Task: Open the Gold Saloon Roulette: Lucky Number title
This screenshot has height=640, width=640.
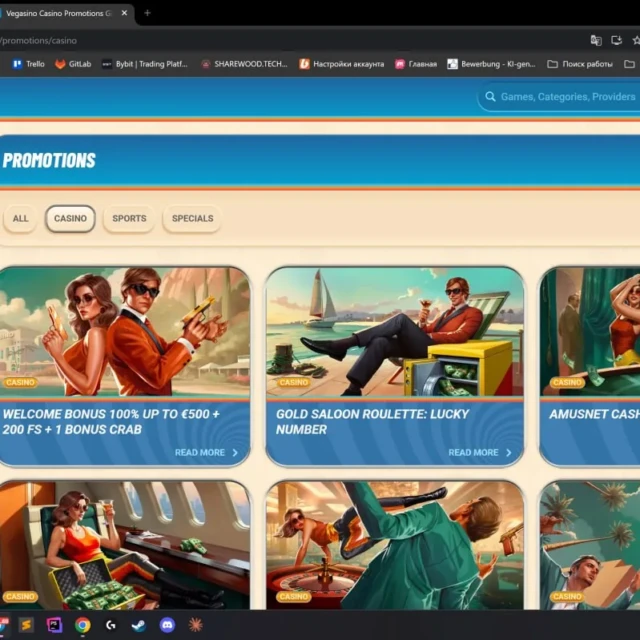Action: point(372,422)
